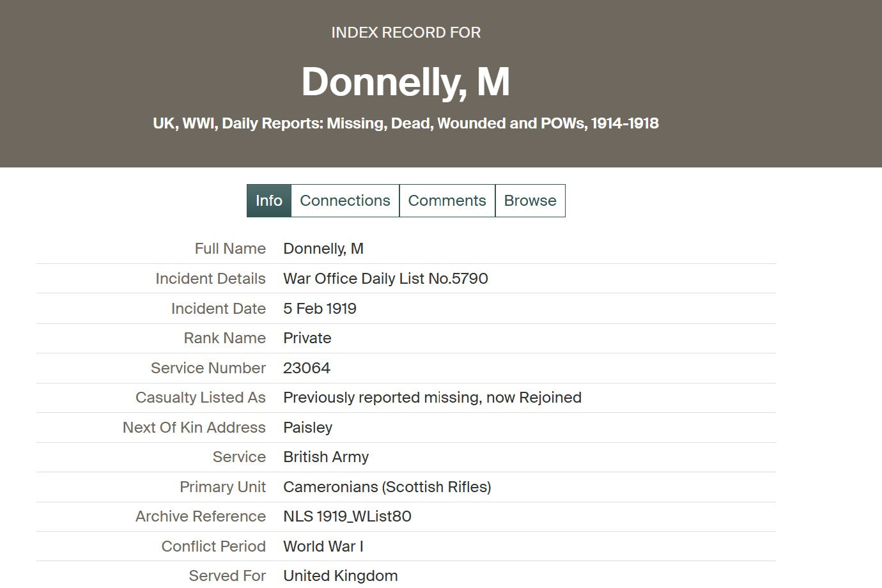Click the World War I conflict value
Image resolution: width=882 pixels, height=588 pixels.
(323, 546)
